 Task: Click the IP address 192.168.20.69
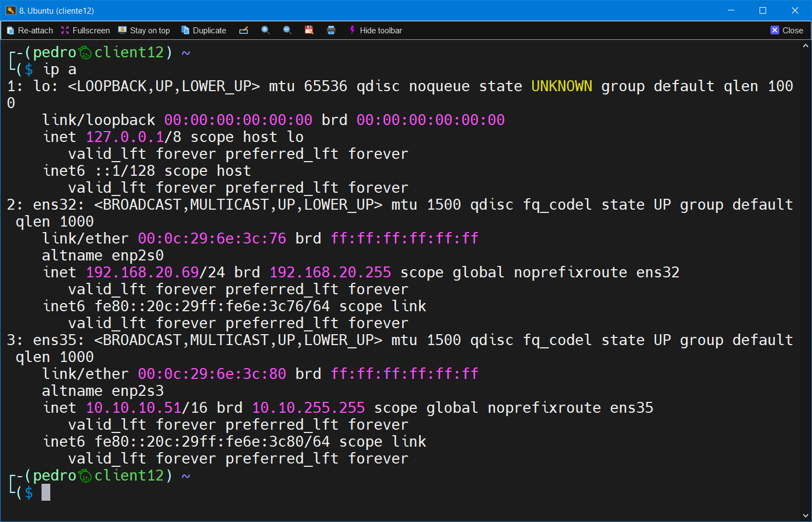pyautogui.click(x=142, y=272)
